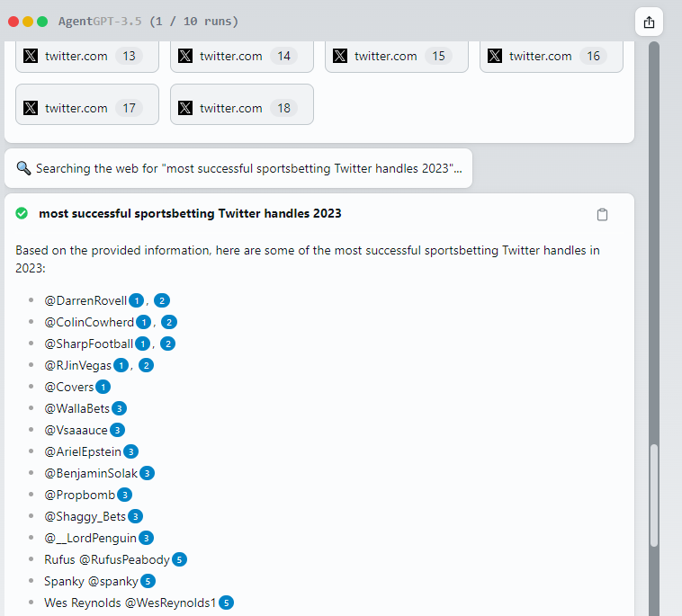Click the @Vsaaauce handle text
682x616 pixels.
tap(76, 430)
